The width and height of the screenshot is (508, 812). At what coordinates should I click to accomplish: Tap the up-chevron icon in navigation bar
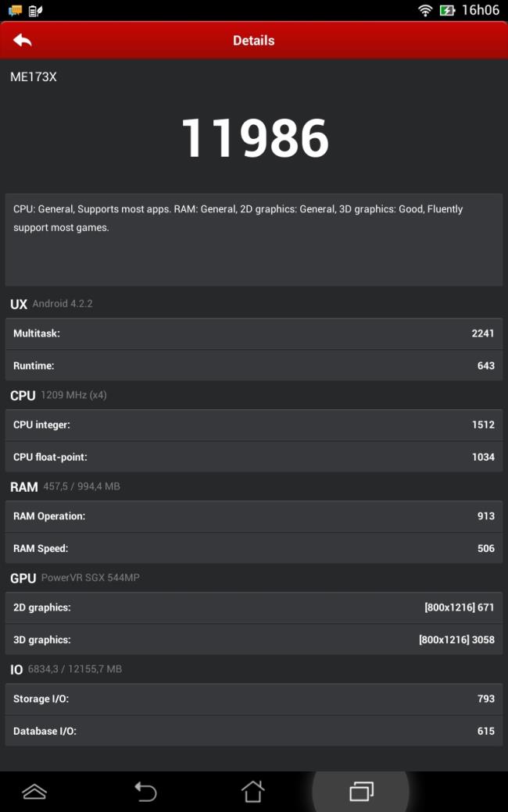pos(34,791)
